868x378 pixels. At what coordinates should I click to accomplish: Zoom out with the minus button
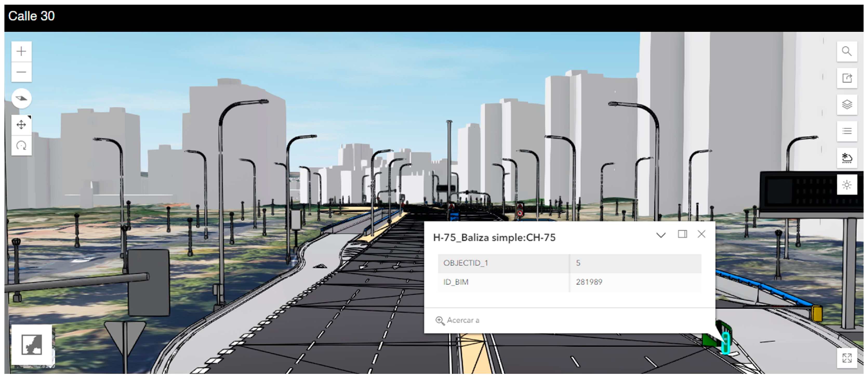click(x=21, y=72)
